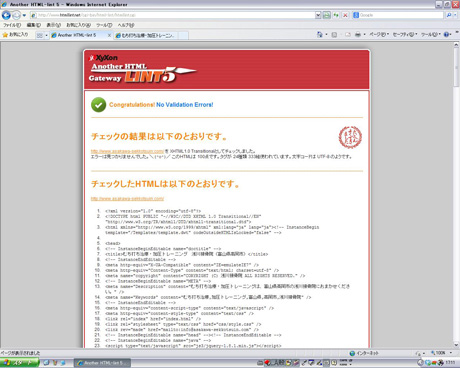Image resolution: width=460 pixels, height=368 pixels.
Task: Click code line 5 '<head>'
Action: click(113, 243)
